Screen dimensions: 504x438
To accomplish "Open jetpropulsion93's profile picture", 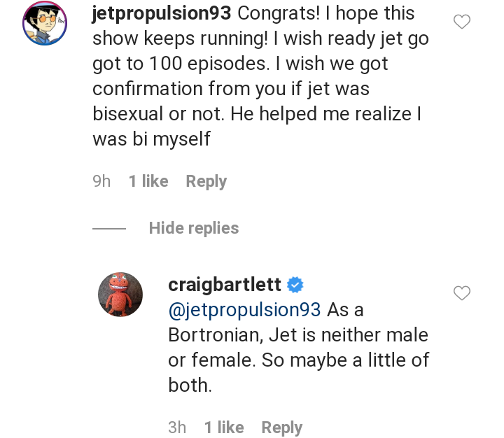I will 45,23.
